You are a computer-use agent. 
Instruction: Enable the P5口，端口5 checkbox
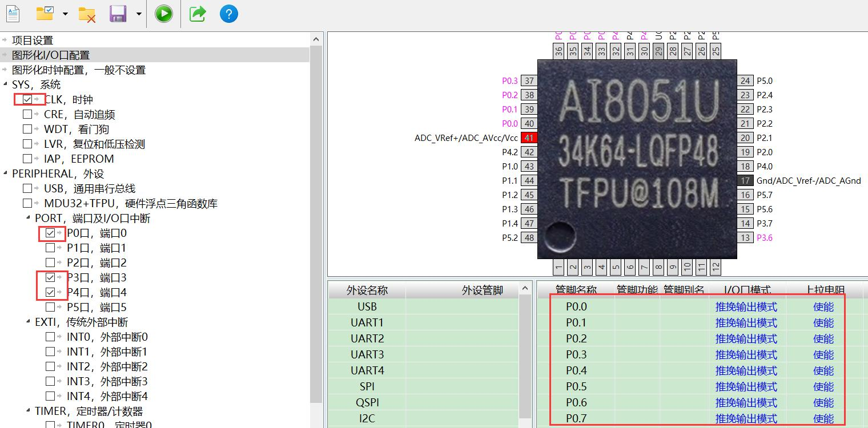pyautogui.click(x=50, y=307)
